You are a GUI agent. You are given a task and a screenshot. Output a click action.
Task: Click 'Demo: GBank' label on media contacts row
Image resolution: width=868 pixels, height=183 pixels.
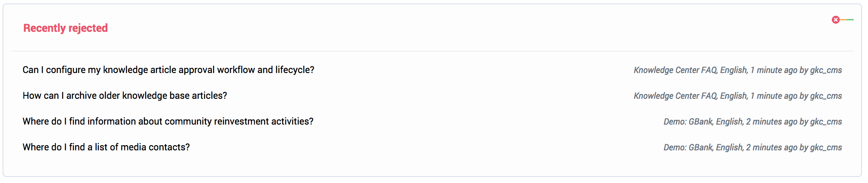pyautogui.click(x=688, y=147)
